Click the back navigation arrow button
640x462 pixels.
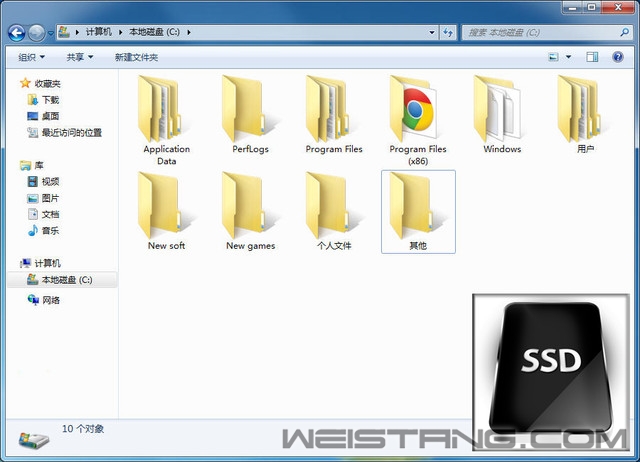coord(18,33)
